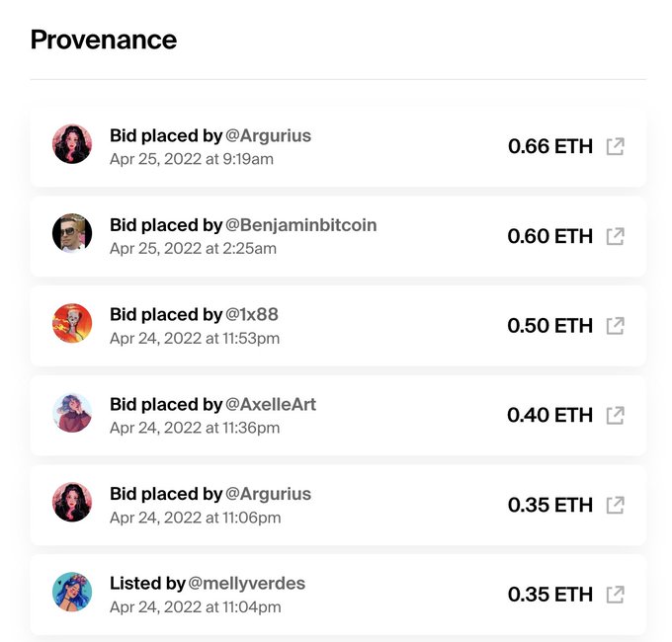This screenshot has height=642, width=672.
Task: Select the 0.50 ETH bid row by 1x88
Action: click(338, 326)
